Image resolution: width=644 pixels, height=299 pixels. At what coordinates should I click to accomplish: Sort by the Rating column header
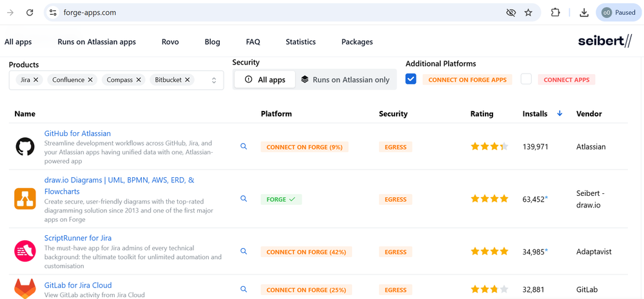click(x=482, y=114)
